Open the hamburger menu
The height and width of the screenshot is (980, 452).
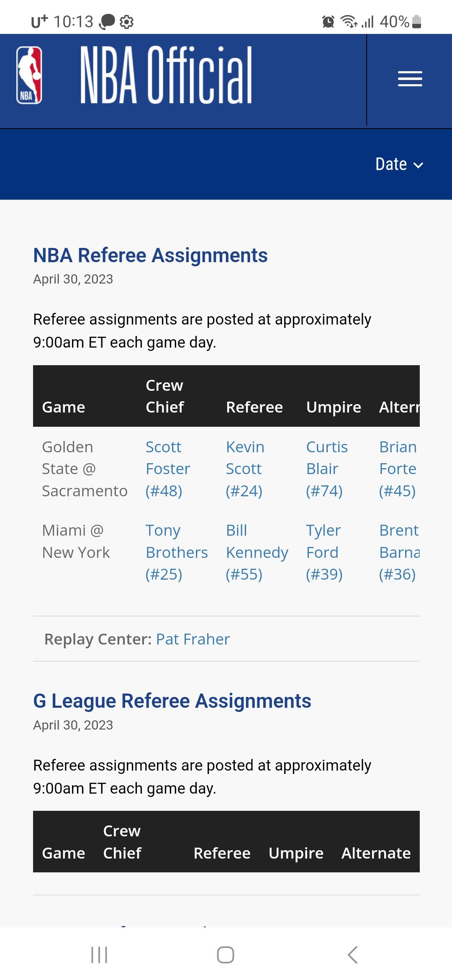(410, 79)
